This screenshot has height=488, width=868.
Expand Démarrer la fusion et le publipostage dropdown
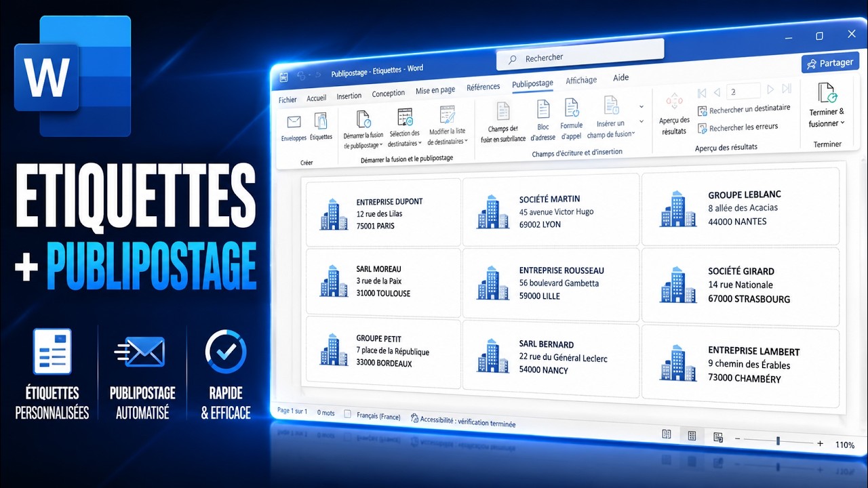[363, 129]
